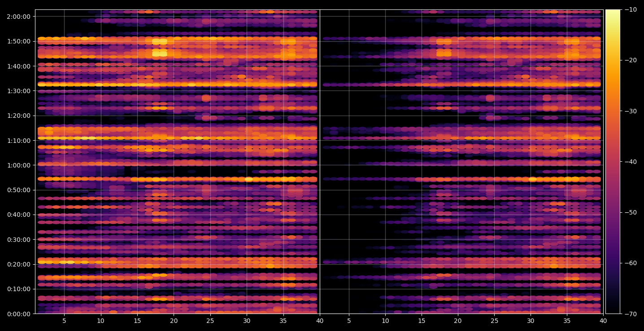Image resolution: width=644 pixels, height=331 pixels.
Task: Click the −50 colorbar tick label
Action: [x=630, y=212]
